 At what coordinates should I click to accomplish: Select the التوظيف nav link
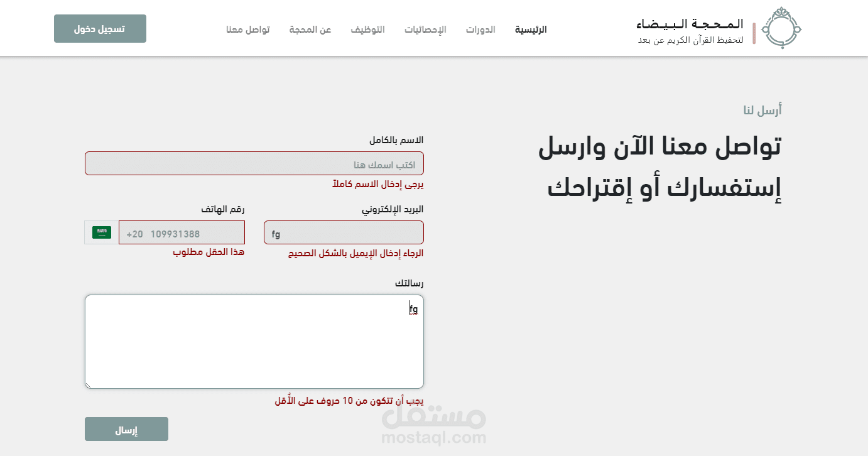pos(367,30)
